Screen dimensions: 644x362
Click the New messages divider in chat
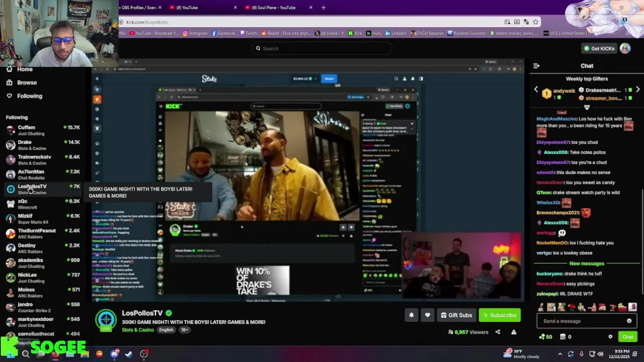tap(587, 263)
